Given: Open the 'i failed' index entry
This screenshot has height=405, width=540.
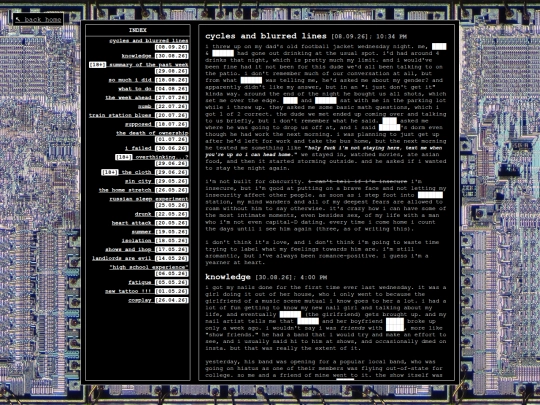Looking at the screenshot, I should click(138, 148).
